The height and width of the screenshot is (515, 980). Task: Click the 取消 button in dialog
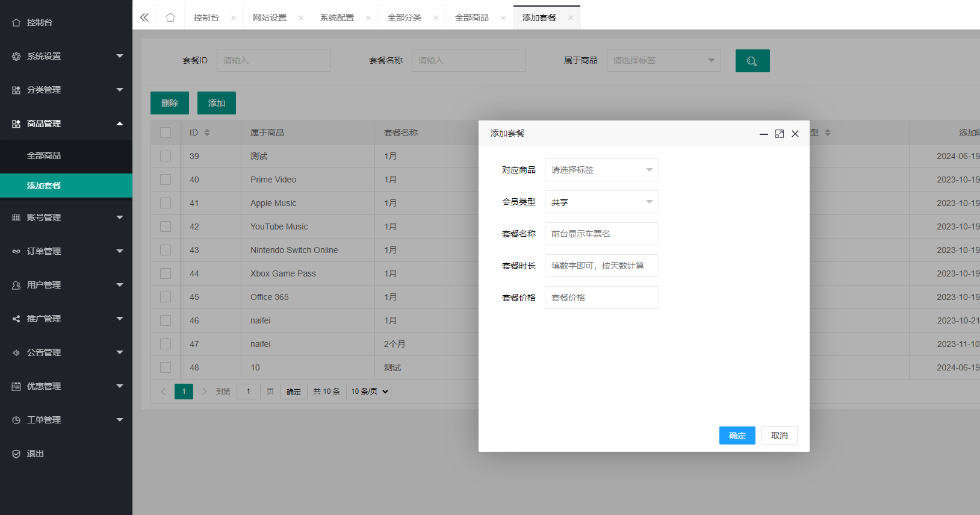tap(780, 435)
